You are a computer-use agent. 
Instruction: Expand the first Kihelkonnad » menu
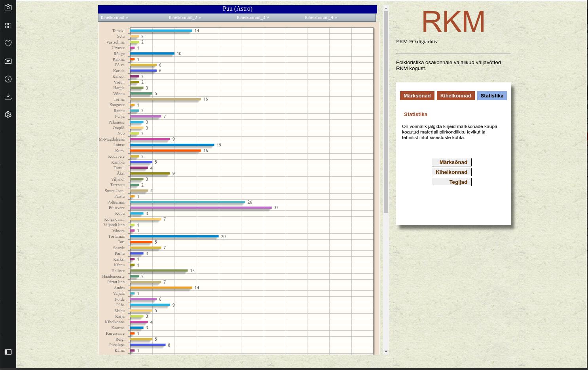(114, 18)
